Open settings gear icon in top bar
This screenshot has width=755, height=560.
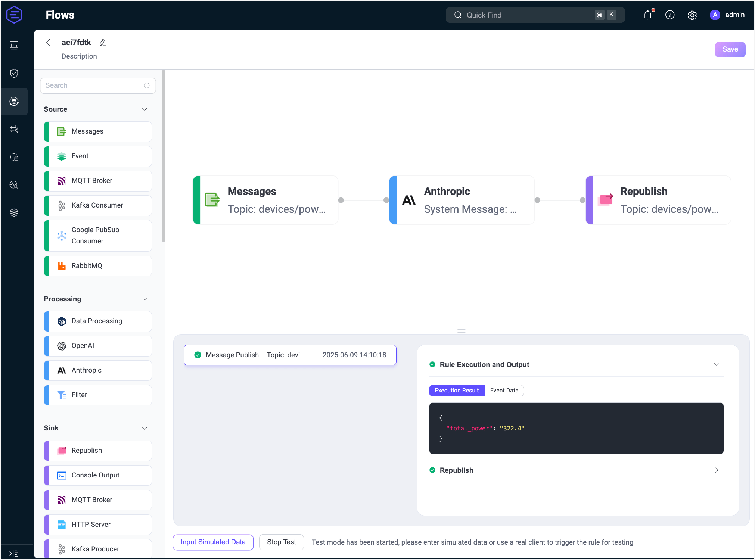click(x=692, y=15)
